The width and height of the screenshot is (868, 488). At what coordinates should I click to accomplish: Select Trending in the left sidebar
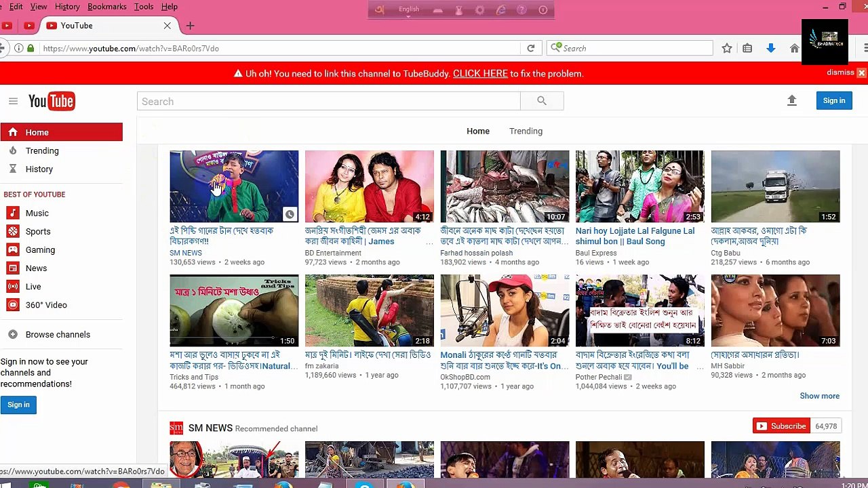tap(42, 150)
